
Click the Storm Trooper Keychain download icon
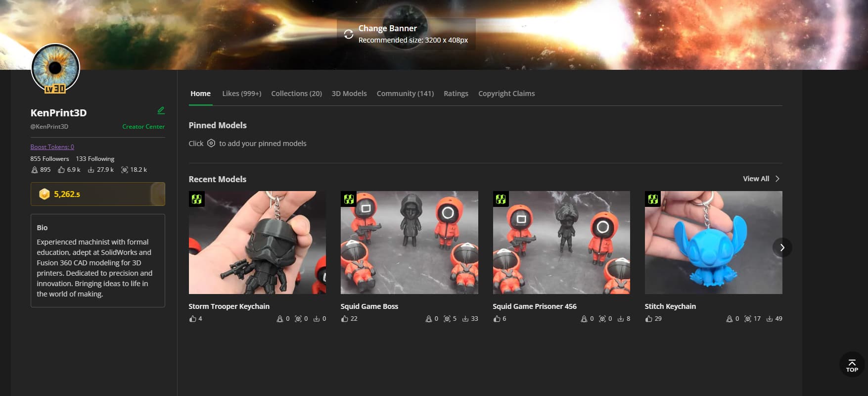click(x=317, y=319)
